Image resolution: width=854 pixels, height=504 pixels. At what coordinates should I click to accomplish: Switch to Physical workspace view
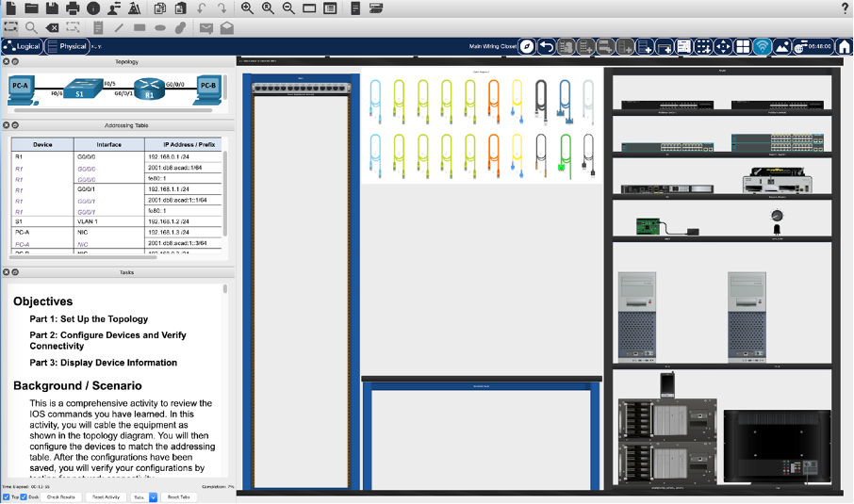[66, 46]
